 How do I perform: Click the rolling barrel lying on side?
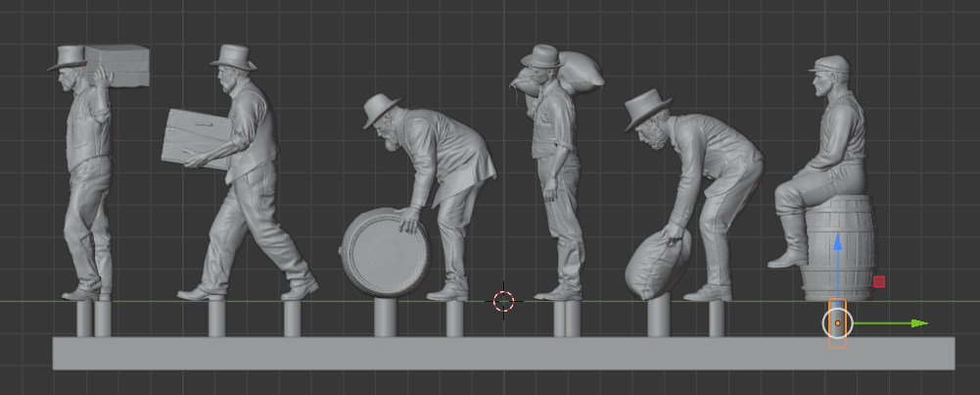386,253
